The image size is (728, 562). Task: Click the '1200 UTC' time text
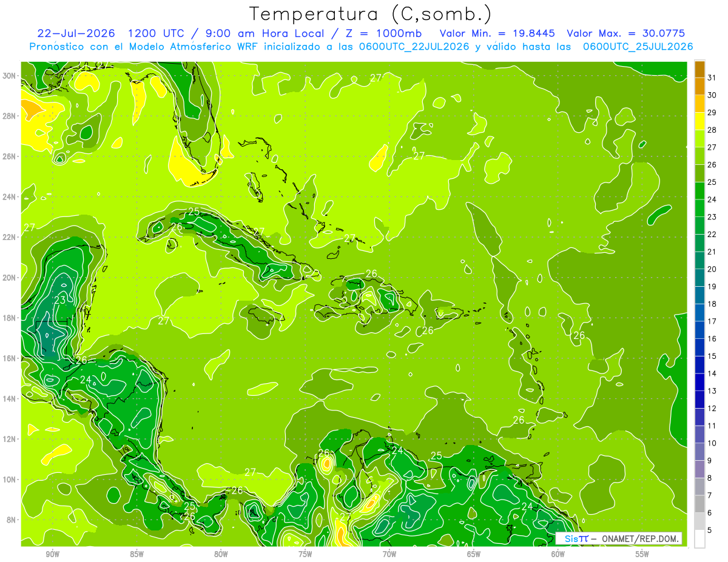(x=157, y=33)
